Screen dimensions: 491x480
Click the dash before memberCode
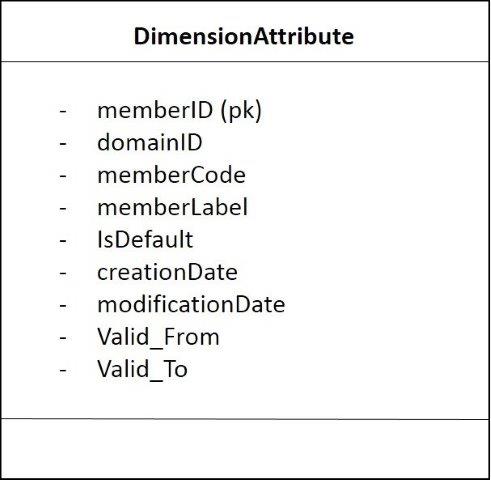(x=63, y=176)
